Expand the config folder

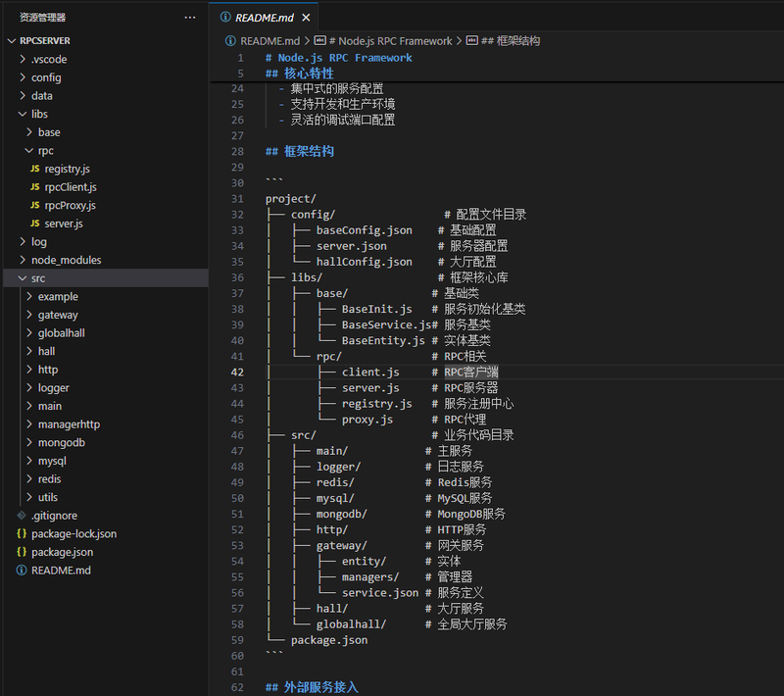23,77
